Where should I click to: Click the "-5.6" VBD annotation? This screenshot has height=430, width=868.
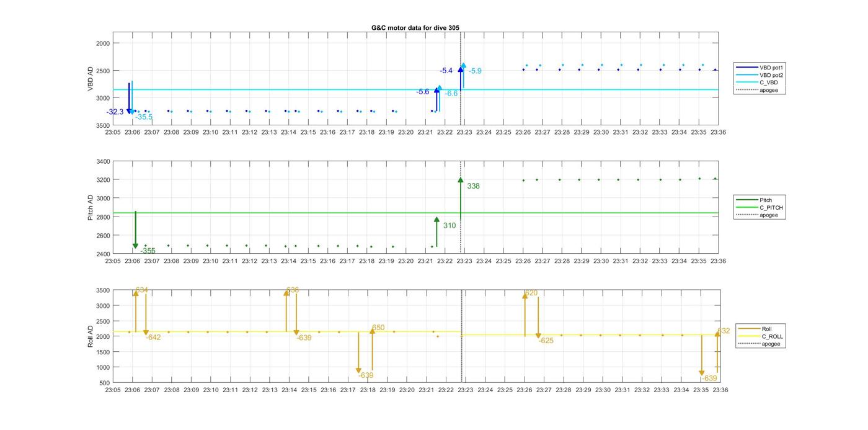point(423,92)
